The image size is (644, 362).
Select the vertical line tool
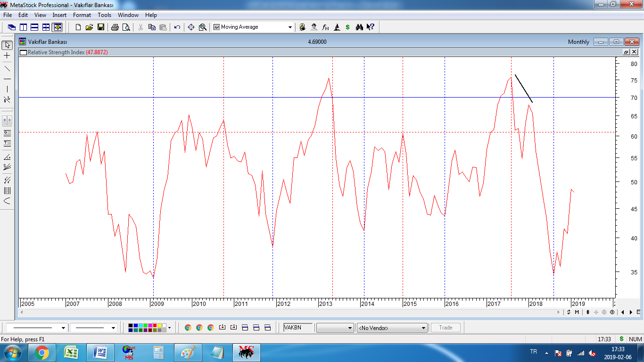point(7,89)
